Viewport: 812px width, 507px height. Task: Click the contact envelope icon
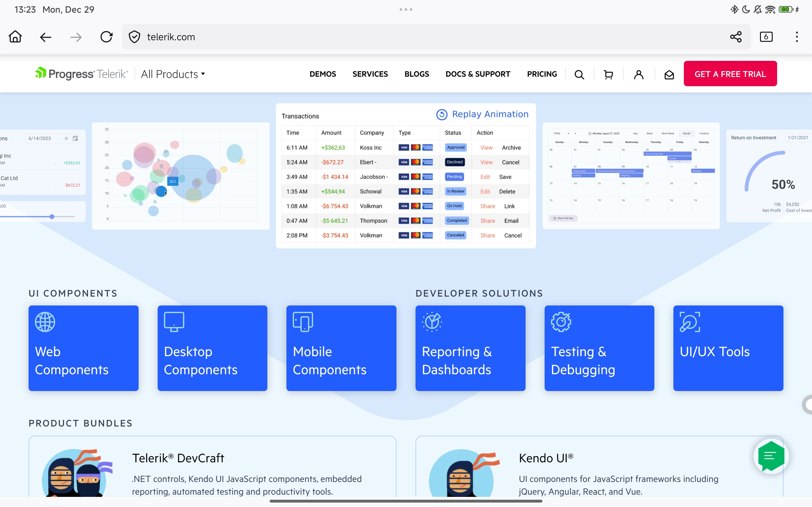(x=668, y=74)
